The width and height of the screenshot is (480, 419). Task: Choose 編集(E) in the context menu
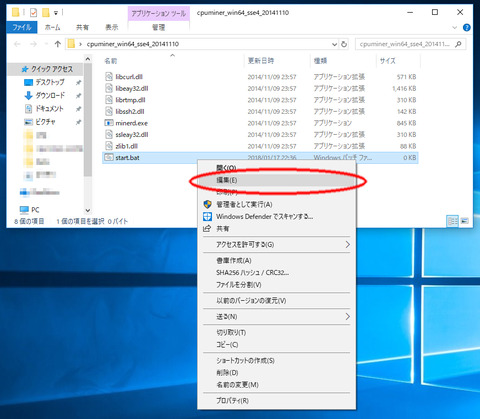pos(277,180)
